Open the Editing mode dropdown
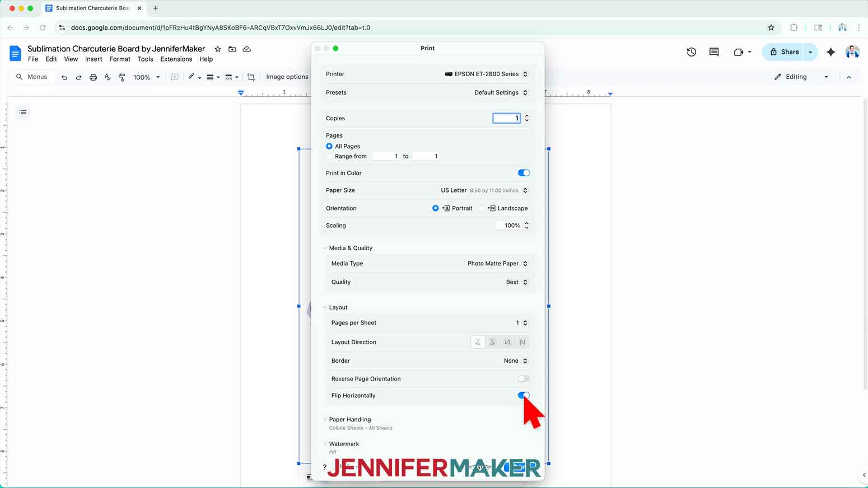Viewport: 868px width, 488px height. (801, 77)
